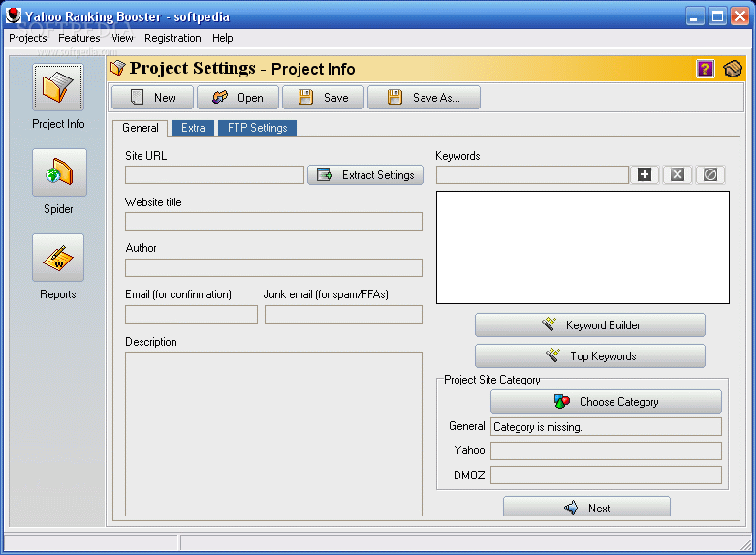This screenshot has height=555, width=756.
Task: Remove keyword with the X icon
Action: (677, 174)
